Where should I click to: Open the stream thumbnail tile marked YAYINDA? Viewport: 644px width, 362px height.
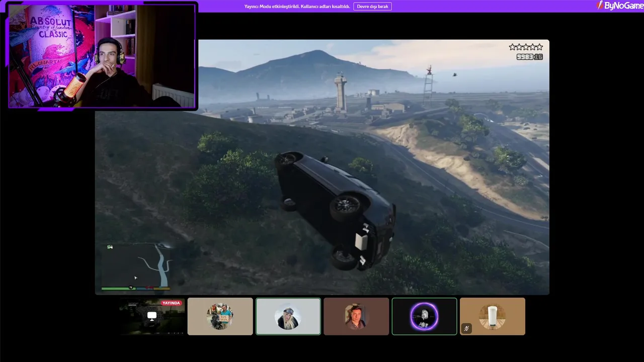[152, 316]
